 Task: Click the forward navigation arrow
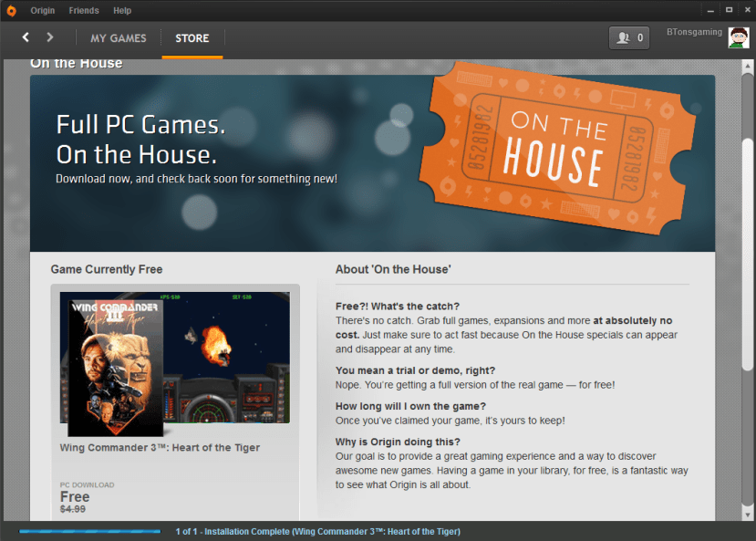(50, 37)
